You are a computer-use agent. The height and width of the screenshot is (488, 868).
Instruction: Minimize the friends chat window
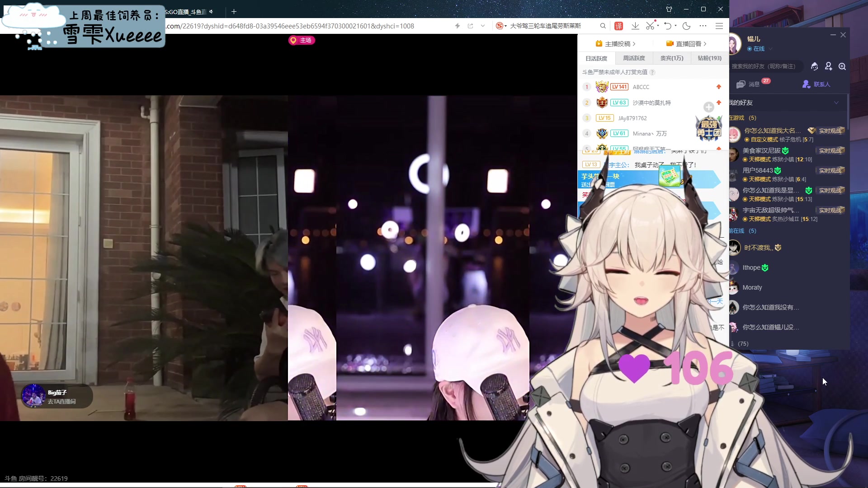pyautogui.click(x=833, y=35)
